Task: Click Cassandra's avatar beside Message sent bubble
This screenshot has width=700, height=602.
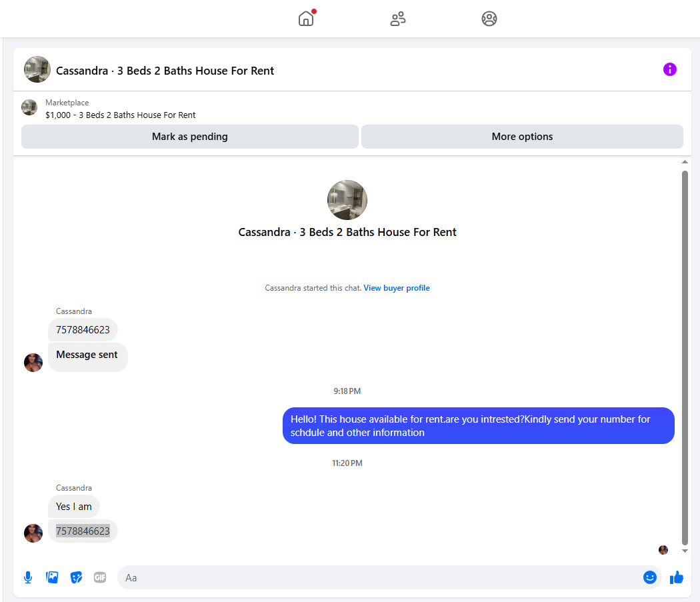Action: point(33,363)
